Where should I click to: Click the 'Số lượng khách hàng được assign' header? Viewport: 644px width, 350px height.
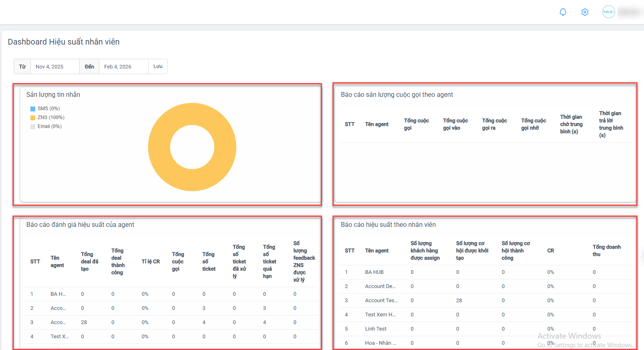[425, 251]
